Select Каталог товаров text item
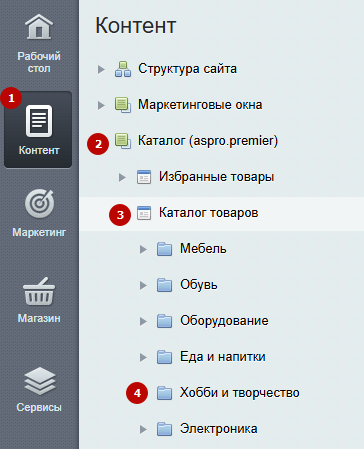The image size is (364, 449). (x=209, y=213)
